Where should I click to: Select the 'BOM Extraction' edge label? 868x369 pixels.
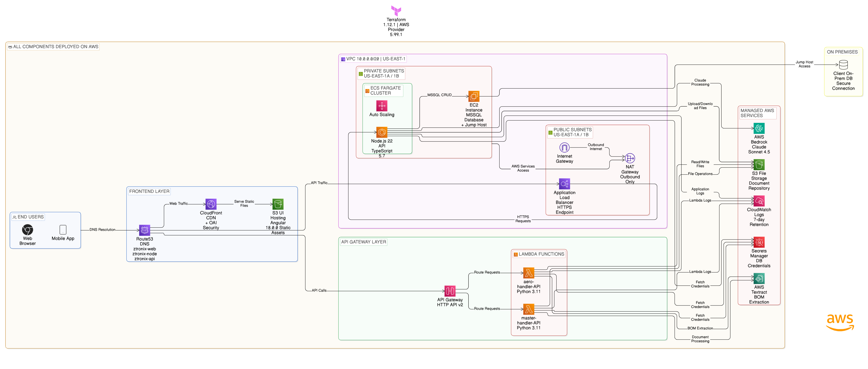click(700, 328)
